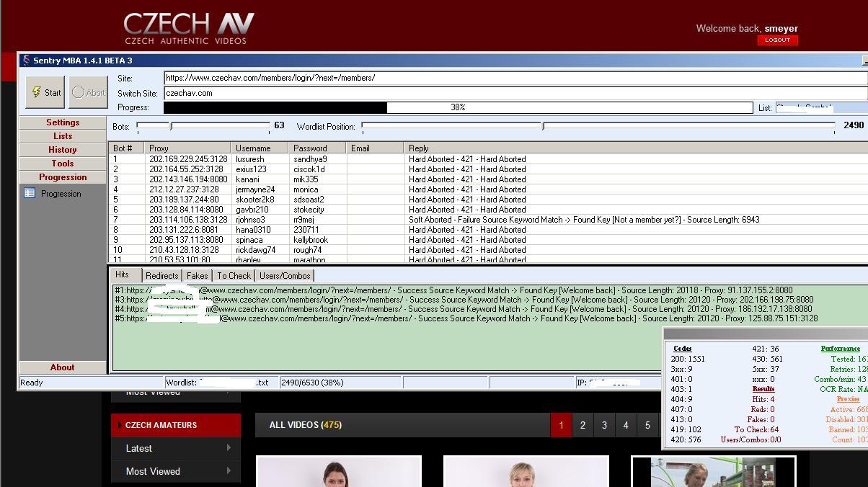Click the ALL VIDEOS (475) heading
The image size is (868, 487).
point(306,425)
